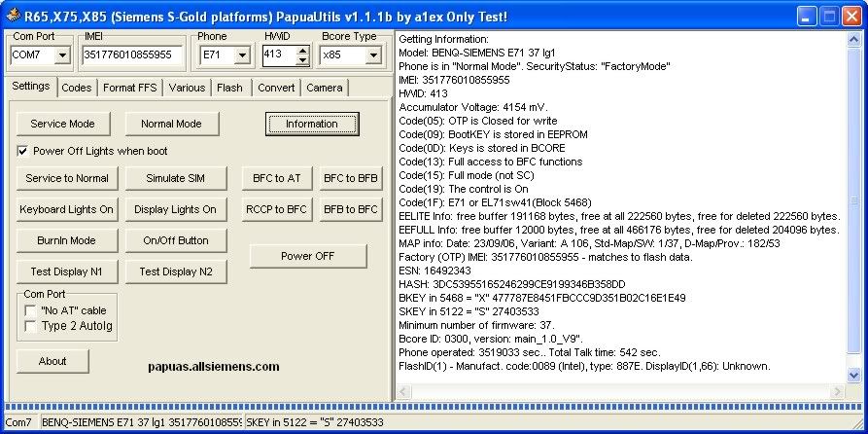
Task: Open the Phone model dropdown
Action: tap(242, 54)
